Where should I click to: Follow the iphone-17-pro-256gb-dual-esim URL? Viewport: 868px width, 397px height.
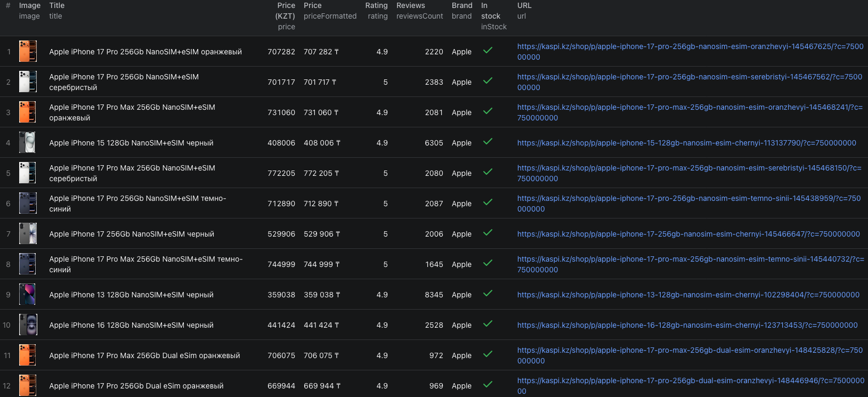point(691,386)
